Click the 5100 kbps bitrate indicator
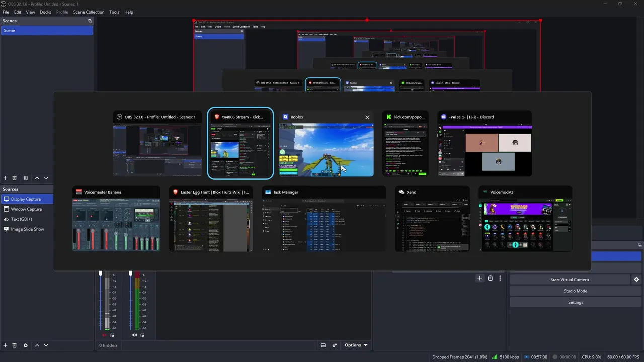644x362 pixels. point(506,357)
